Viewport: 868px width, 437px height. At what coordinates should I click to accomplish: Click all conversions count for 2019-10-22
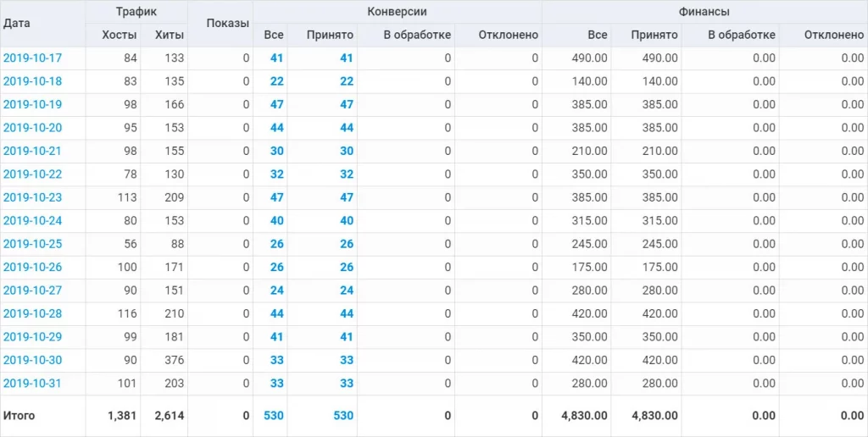276,174
